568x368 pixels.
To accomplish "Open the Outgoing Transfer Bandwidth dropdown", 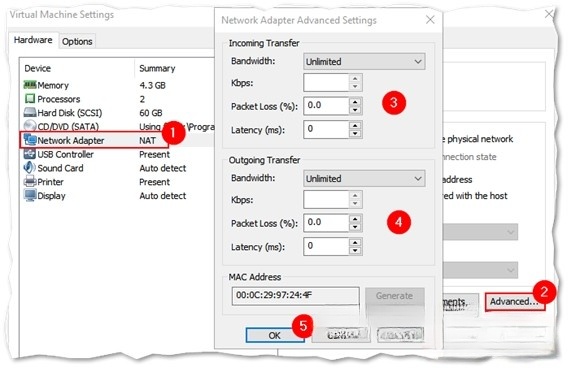I will [x=364, y=179].
